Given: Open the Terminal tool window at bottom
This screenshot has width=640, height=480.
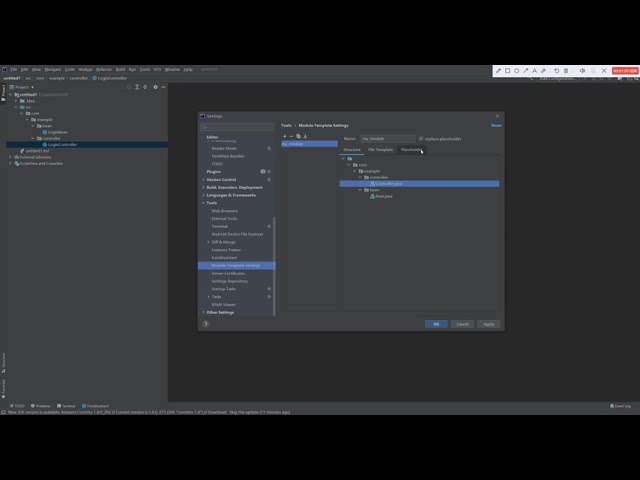Looking at the screenshot, I should pyautogui.click(x=66, y=406).
